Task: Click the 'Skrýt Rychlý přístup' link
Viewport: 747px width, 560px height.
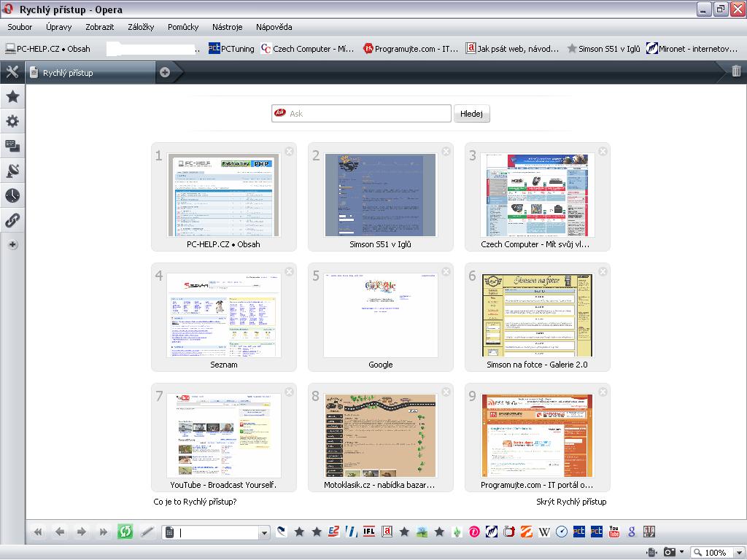Action: pyautogui.click(x=571, y=502)
